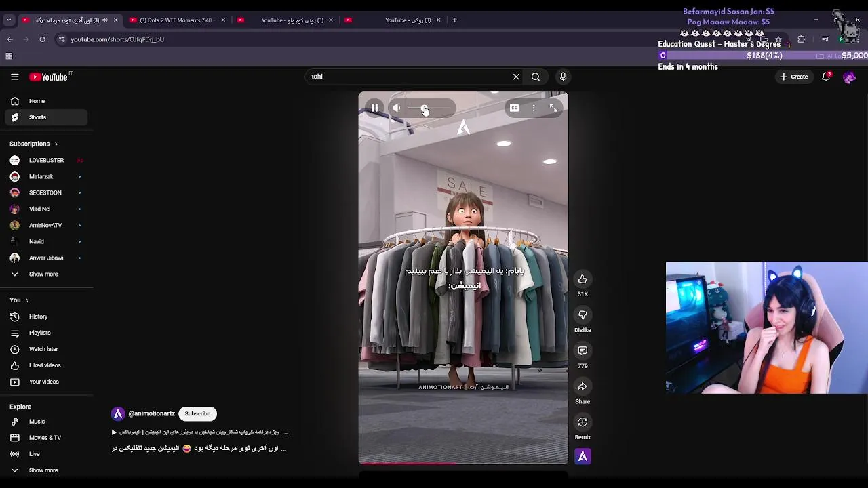The image size is (868, 488).
Task: Open SECESTOON subscription channel
Action: click(x=46, y=193)
